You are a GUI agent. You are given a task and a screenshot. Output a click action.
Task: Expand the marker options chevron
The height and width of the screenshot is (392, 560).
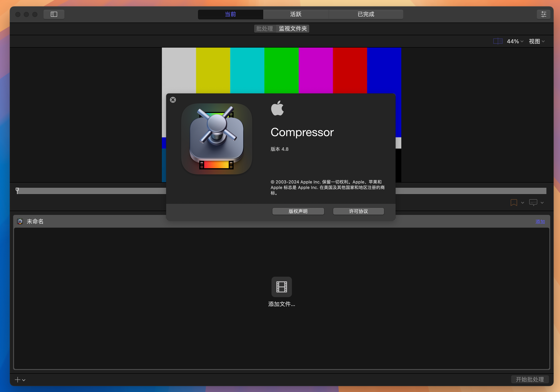point(522,203)
